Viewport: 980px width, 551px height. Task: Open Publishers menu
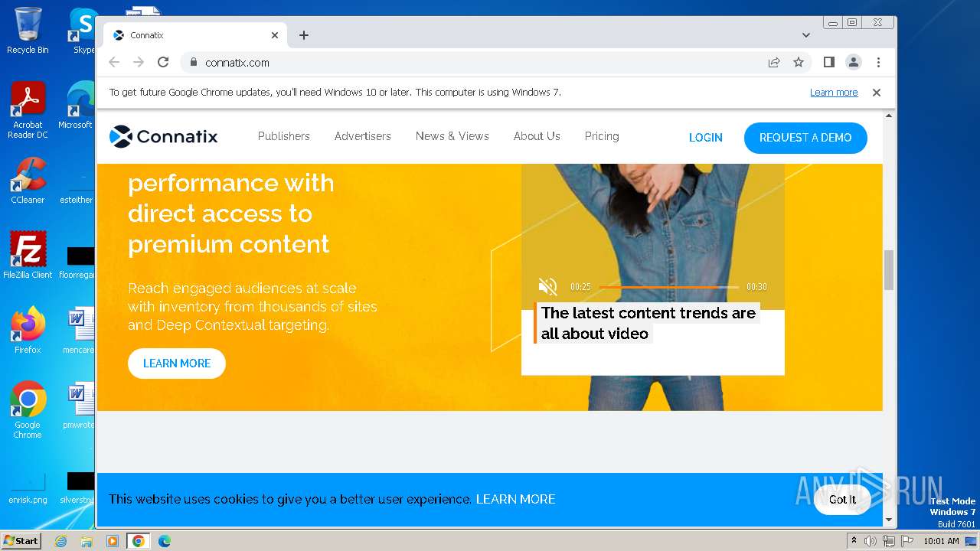284,136
